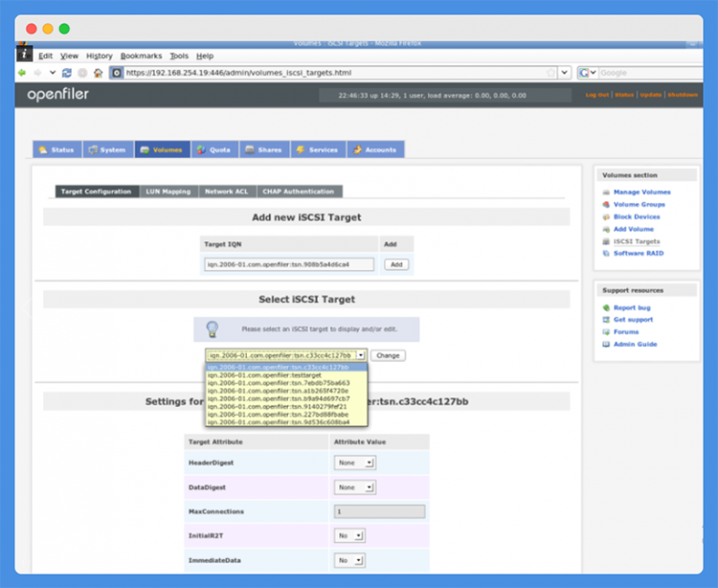Click the Report bug icon
Image resolution: width=718 pixels, height=588 pixels.
pos(606,308)
